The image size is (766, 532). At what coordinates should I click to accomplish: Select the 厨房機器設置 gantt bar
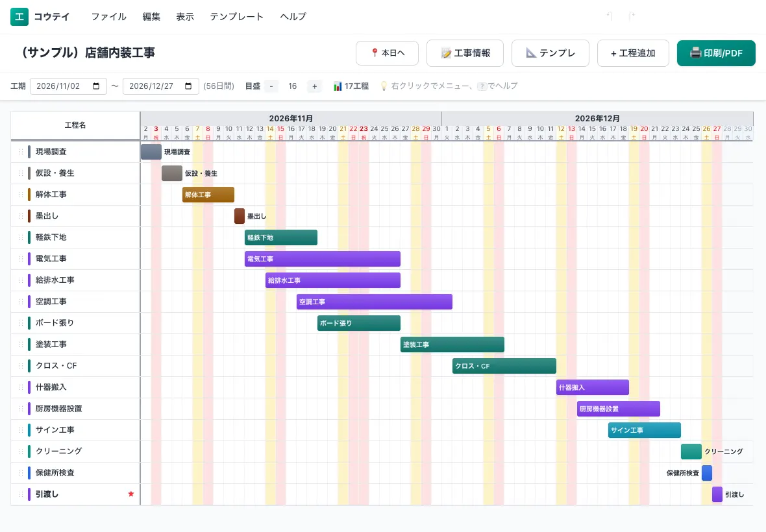tap(619, 409)
